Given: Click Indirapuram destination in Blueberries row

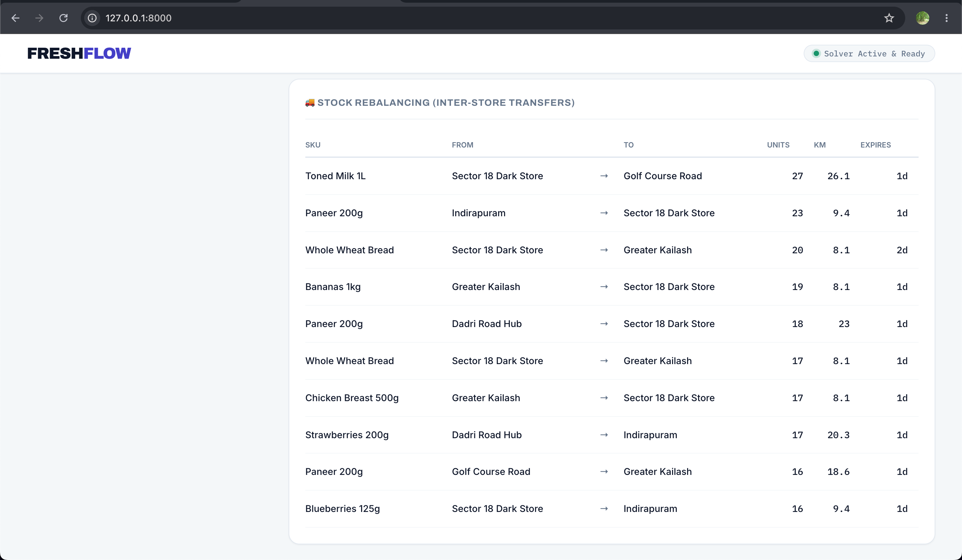Looking at the screenshot, I should [650, 509].
